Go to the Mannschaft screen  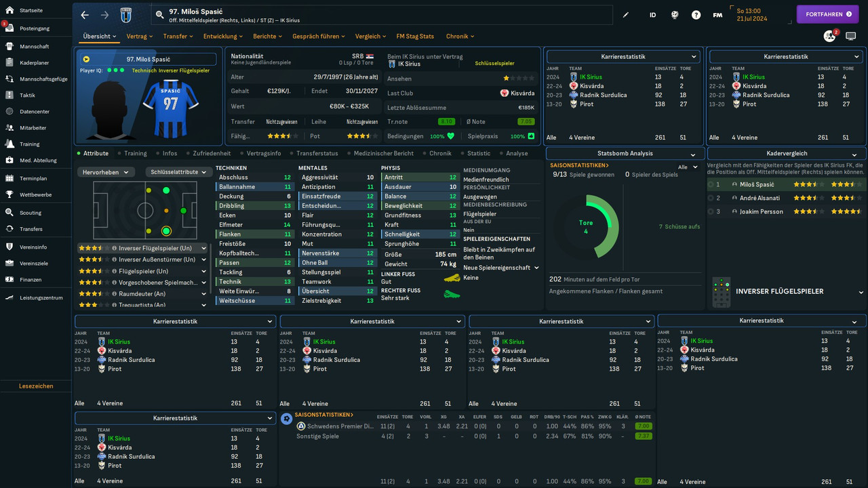tap(35, 47)
